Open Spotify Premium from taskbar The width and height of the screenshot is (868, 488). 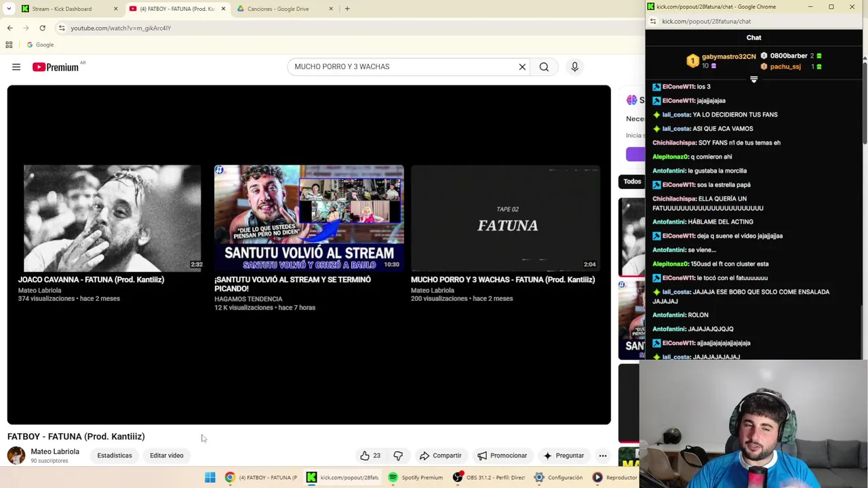click(x=415, y=477)
